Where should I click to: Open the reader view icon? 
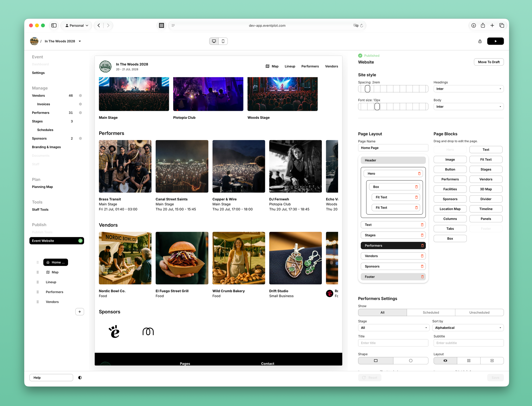pyautogui.click(x=173, y=26)
